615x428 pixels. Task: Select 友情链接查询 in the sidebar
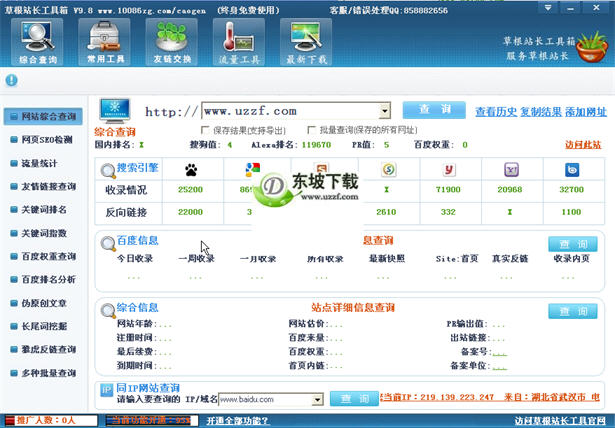point(43,186)
